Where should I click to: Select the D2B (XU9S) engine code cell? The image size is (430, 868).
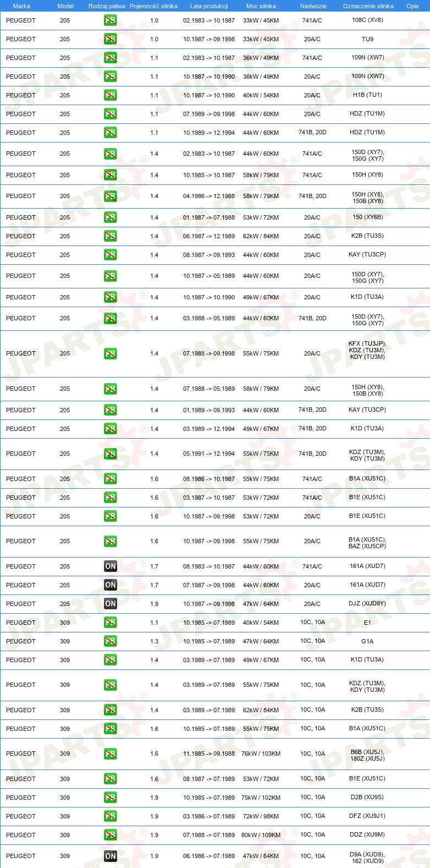coord(367,798)
